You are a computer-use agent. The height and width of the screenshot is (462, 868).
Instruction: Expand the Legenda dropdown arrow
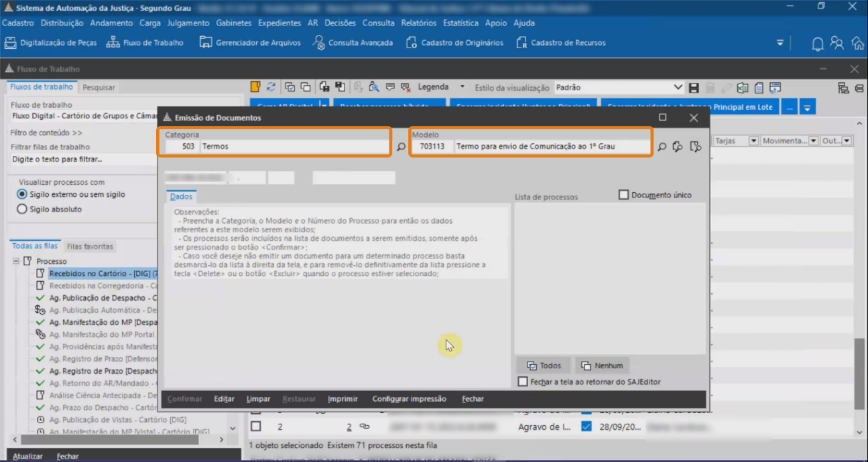coord(462,87)
